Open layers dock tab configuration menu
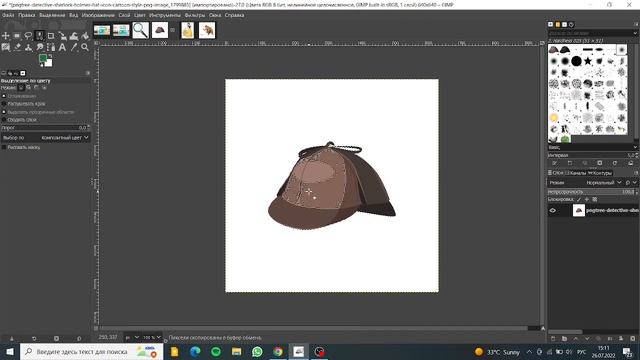 tap(636, 173)
